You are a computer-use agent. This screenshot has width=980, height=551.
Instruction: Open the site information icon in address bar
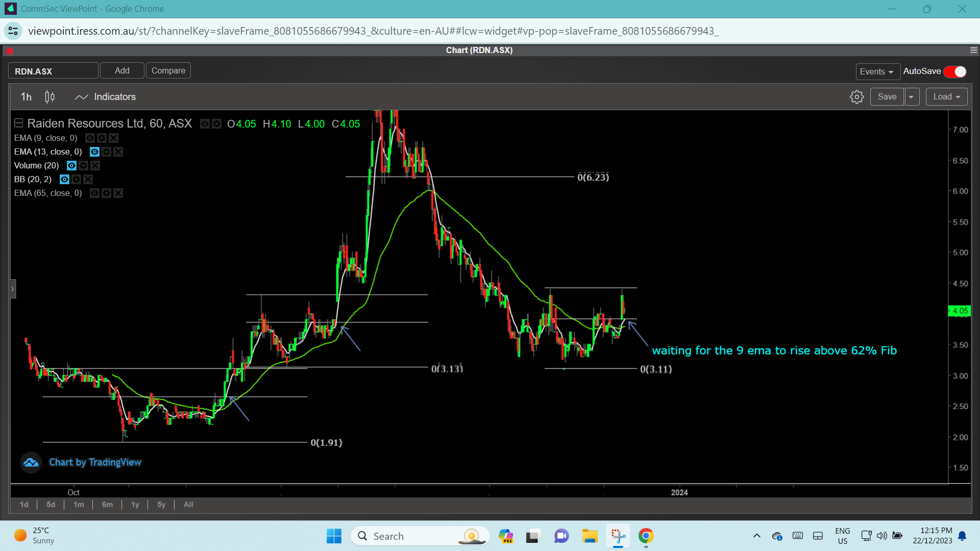[x=13, y=31]
